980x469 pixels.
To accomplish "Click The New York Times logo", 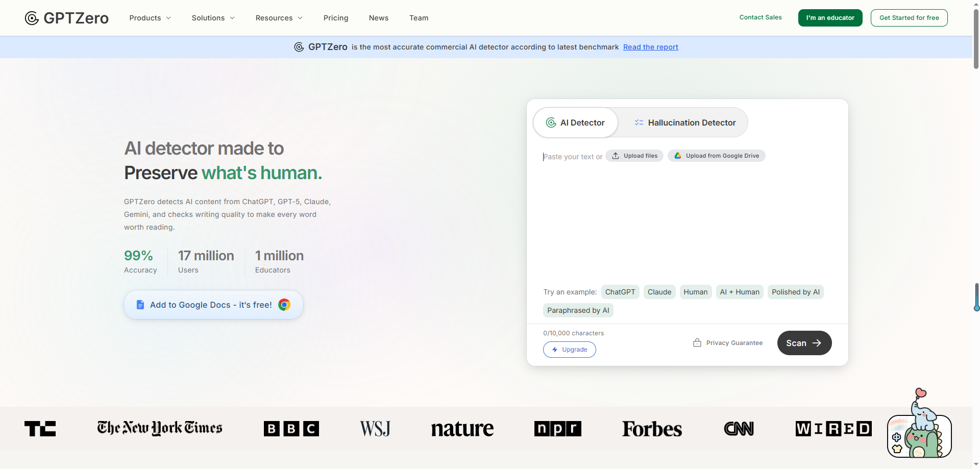I will [x=160, y=428].
